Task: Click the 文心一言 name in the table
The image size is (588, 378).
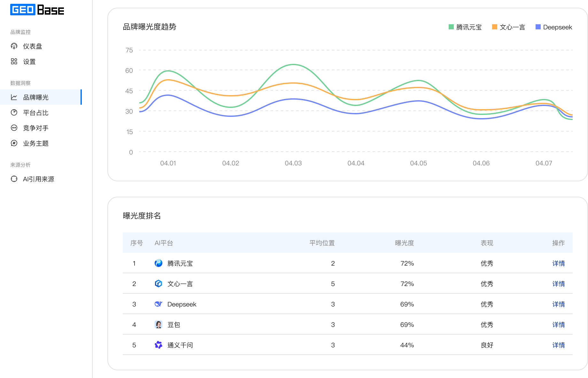Action: click(180, 284)
